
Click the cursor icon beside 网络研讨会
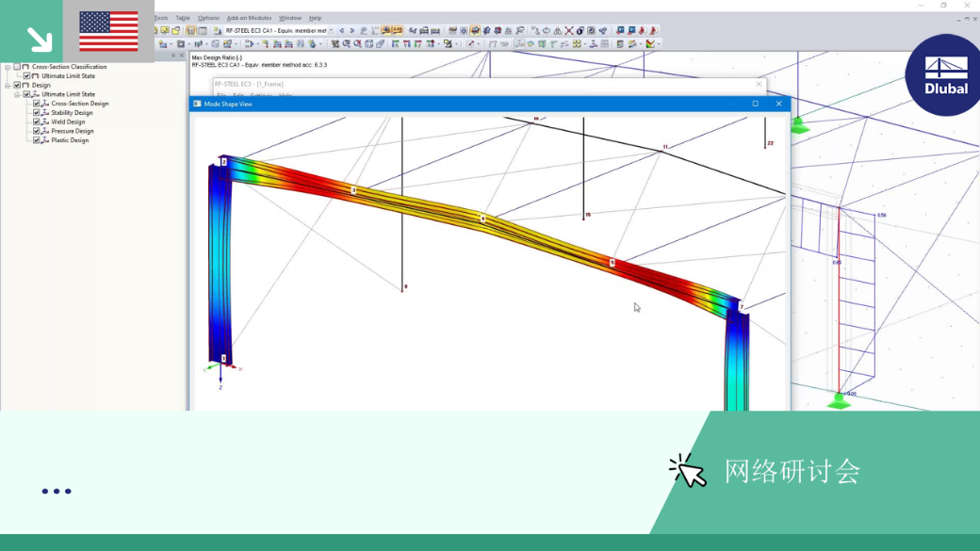click(x=688, y=470)
